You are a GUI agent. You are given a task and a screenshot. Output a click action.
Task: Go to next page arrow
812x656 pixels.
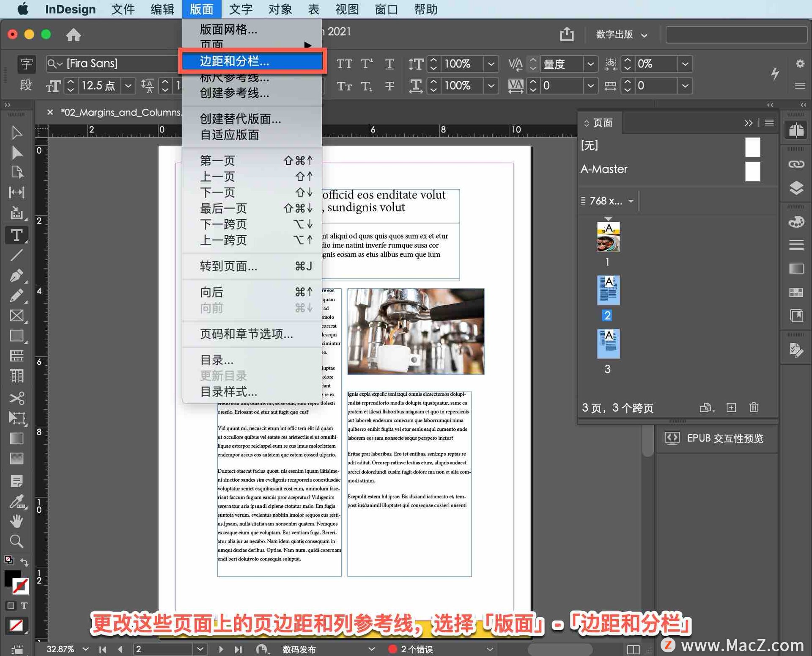point(220,649)
